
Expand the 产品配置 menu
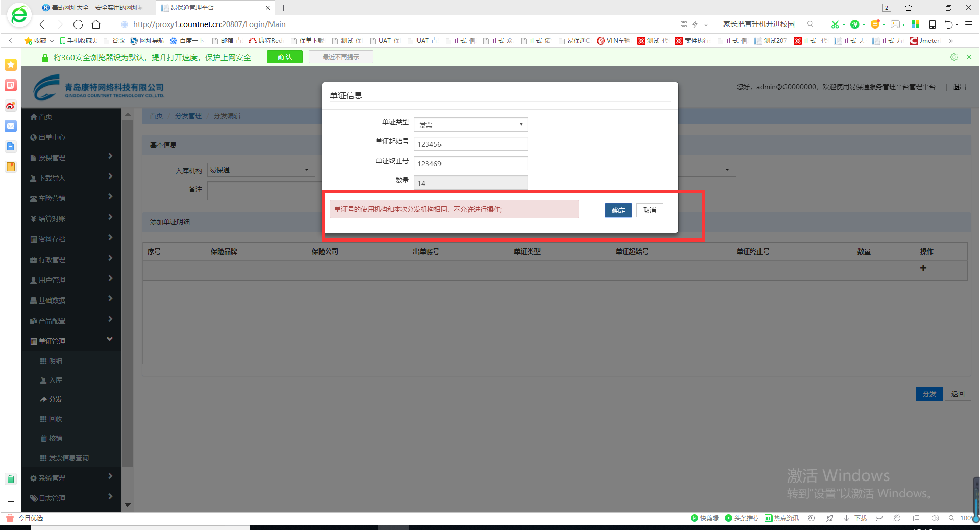pos(71,321)
